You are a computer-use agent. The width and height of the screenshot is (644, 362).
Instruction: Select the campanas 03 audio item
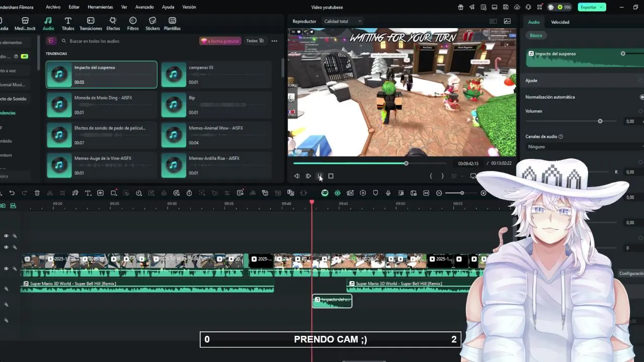pos(216,74)
